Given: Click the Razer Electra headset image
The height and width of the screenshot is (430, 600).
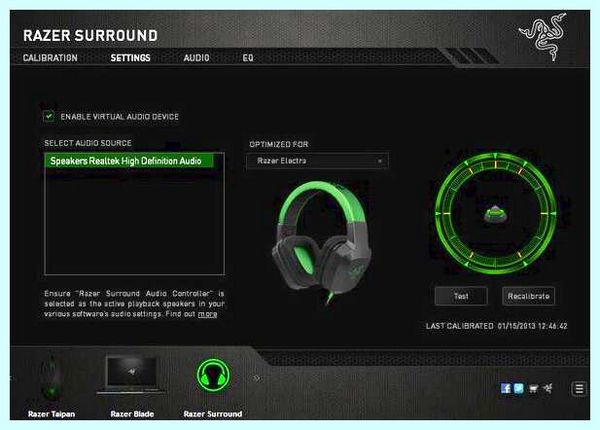Looking at the screenshot, I should (x=321, y=242).
